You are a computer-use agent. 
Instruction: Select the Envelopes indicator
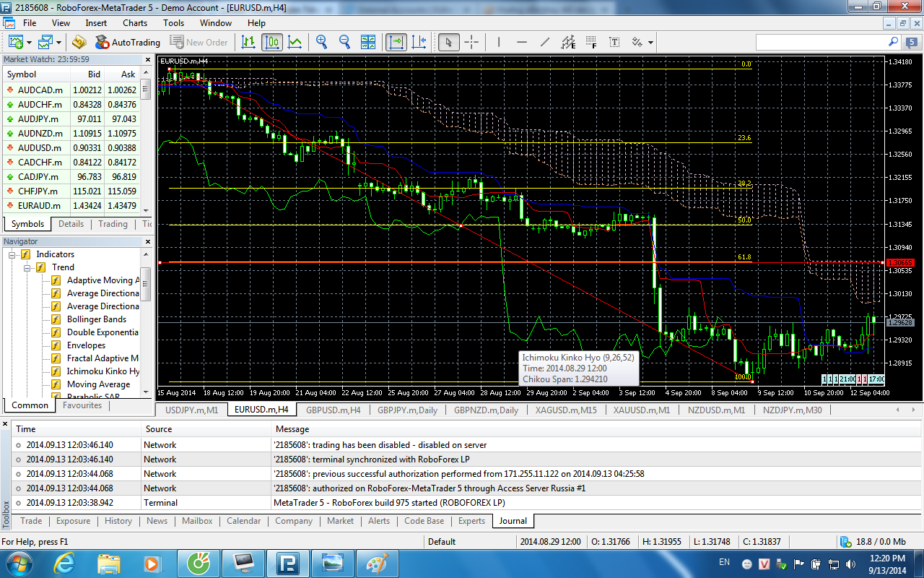pyautogui.click(x=87, y=345)
